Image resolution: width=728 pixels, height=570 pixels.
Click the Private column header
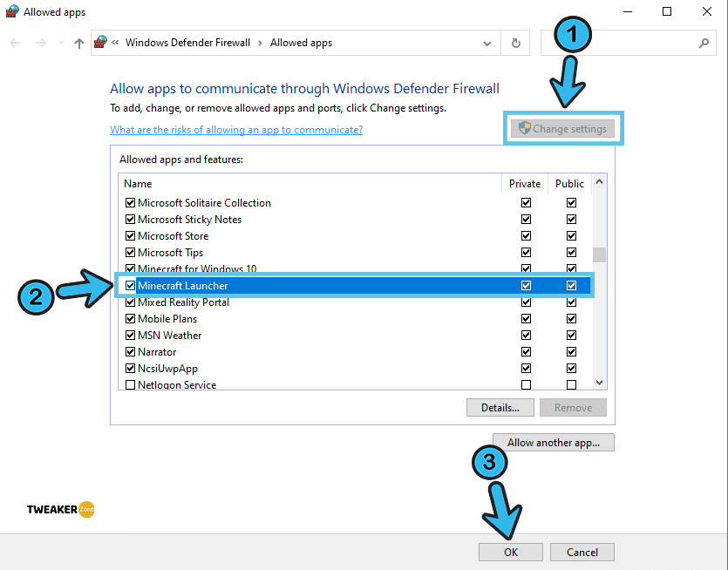(525, 184)
